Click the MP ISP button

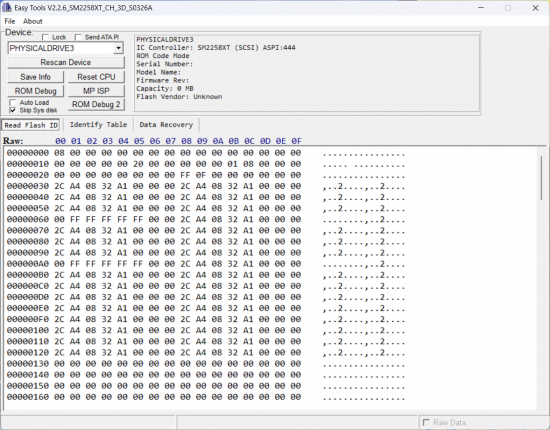(96, 91)
